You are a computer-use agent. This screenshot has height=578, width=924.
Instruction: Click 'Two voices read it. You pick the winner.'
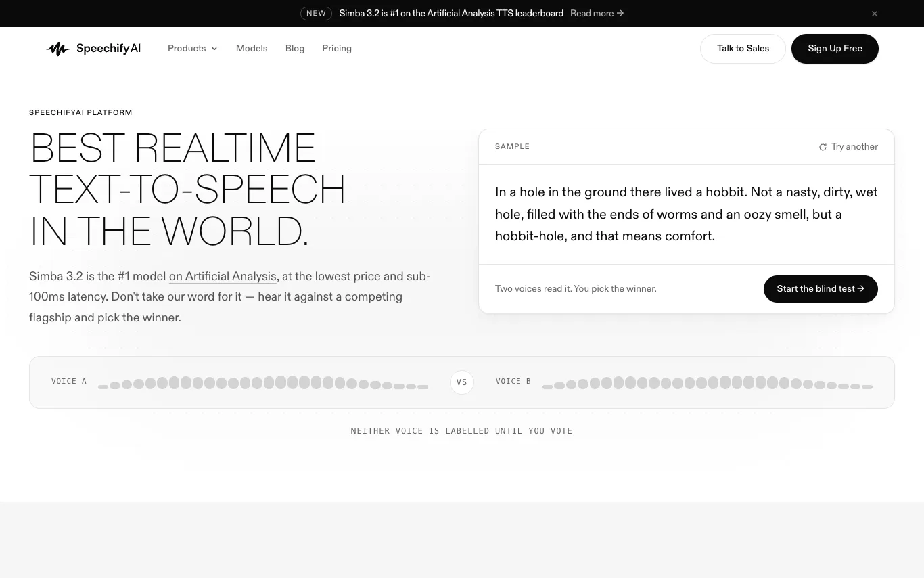576,289
